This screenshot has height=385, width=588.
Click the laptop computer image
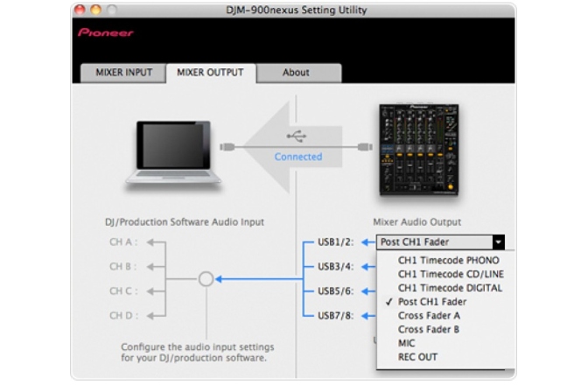pyautogui.click(x=173, y=152)
